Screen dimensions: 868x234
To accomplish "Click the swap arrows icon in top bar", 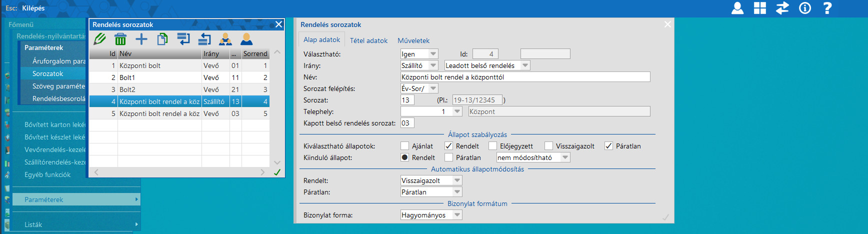I will (782, 8).
